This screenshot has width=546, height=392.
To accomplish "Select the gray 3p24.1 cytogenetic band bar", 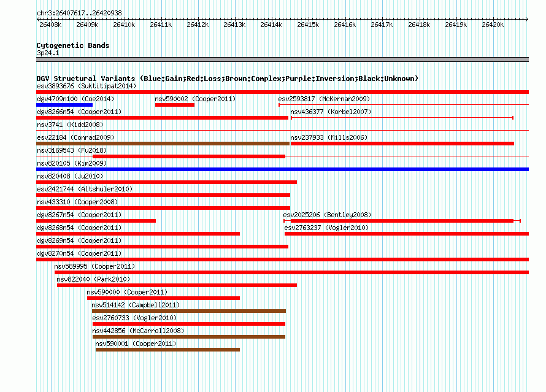I will point(282,60).
